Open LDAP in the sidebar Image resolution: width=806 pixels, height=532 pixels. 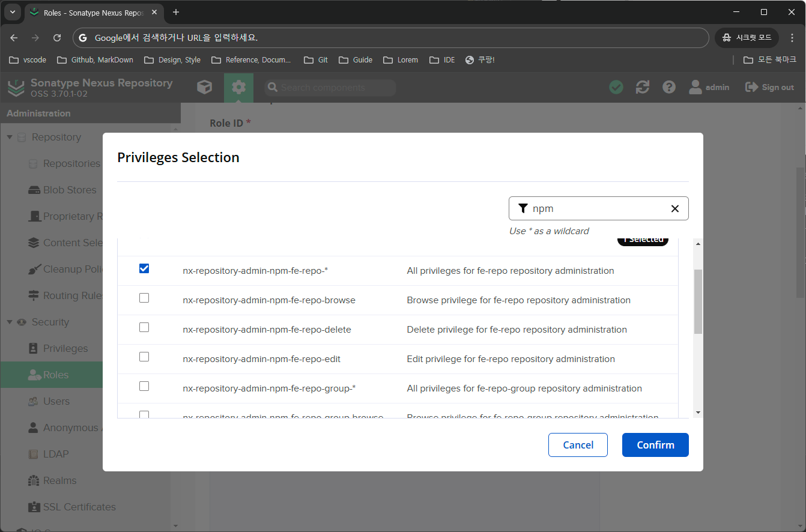(x=49, y=454)
